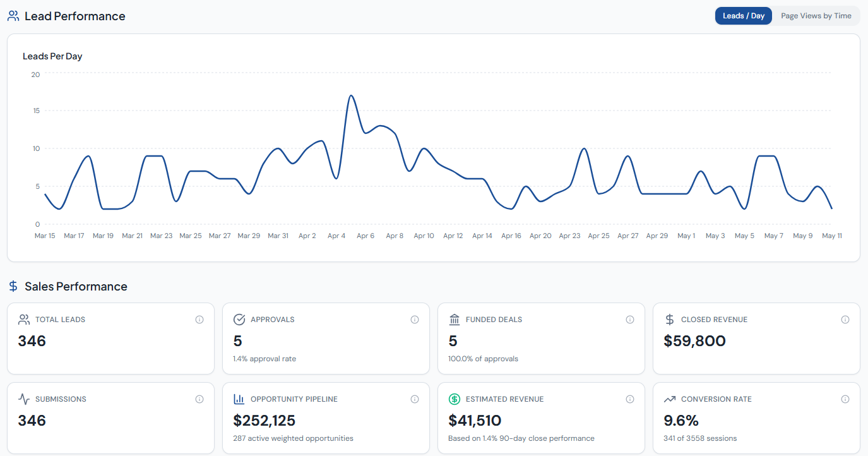Click the 90-day close performance note
This screenshot has height=456, width=868.
click(x=521, y=438)
